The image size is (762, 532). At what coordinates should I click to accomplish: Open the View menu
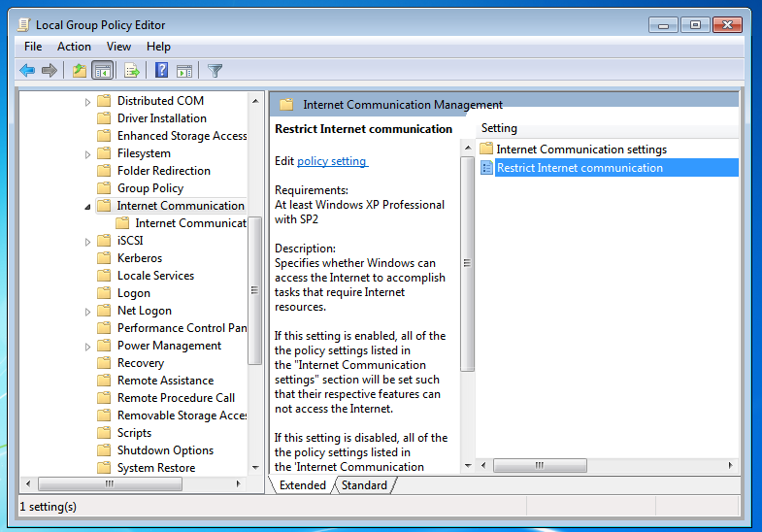pyautogui.click(x=118, y=47)
